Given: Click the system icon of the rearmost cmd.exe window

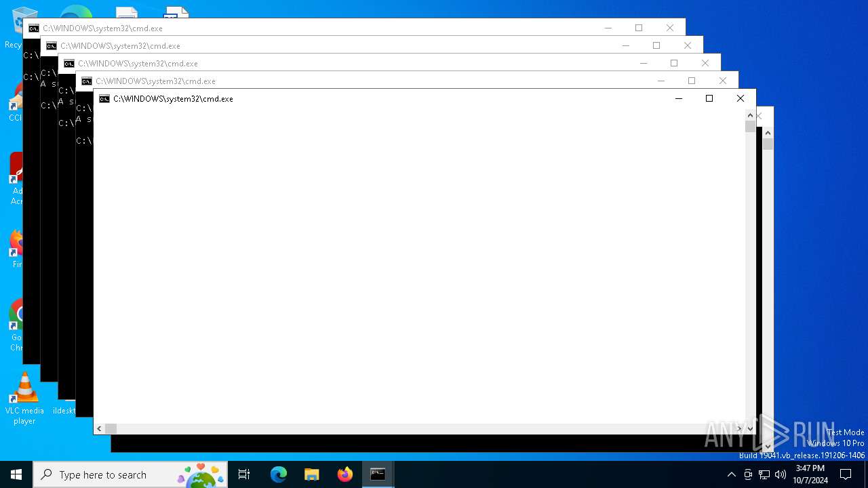Looking at the screenshot, I should (x=34, y=28).
